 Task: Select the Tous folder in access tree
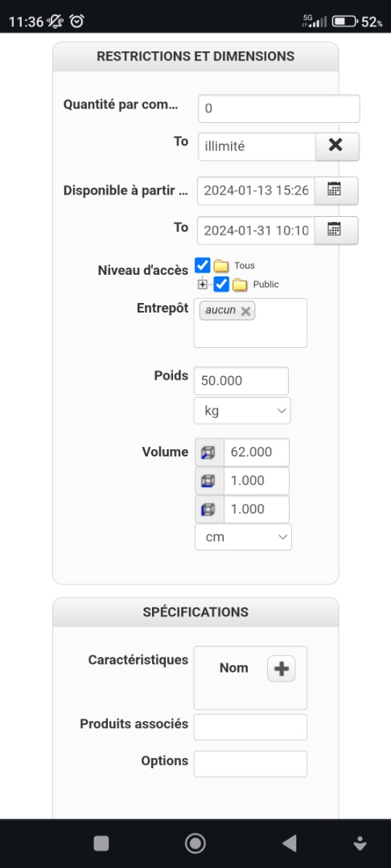[221, 266]
